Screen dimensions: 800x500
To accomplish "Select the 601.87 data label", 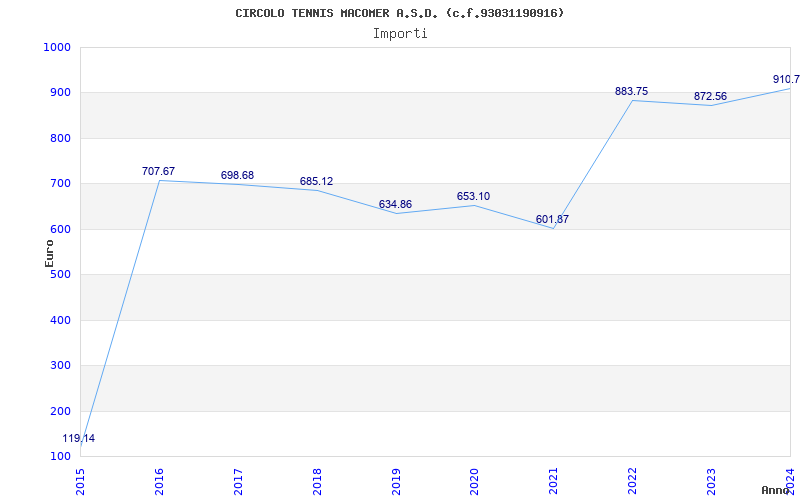I will point(552,219).
